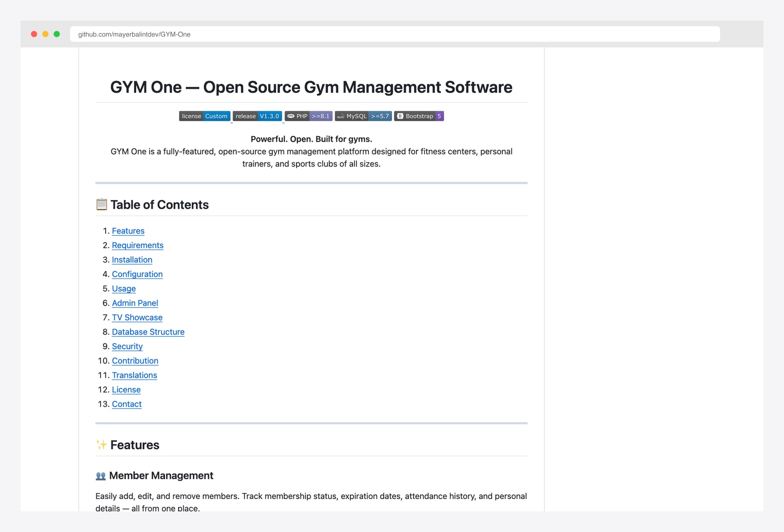
Task: Go to the Translations link
Action: [135, 375]
